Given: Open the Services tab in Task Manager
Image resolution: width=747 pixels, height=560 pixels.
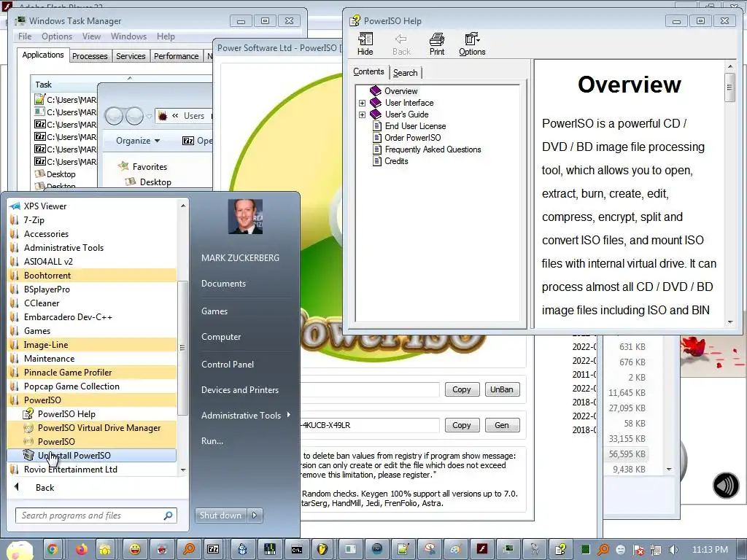Looking at the screenshot, I should [x=131, y=56].
